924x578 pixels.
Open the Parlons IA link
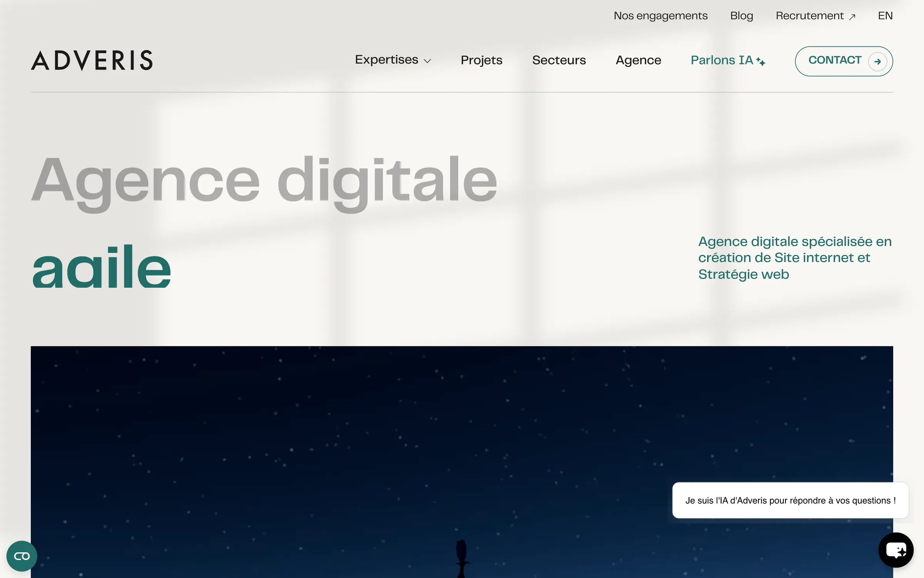[x=728, y=60]
